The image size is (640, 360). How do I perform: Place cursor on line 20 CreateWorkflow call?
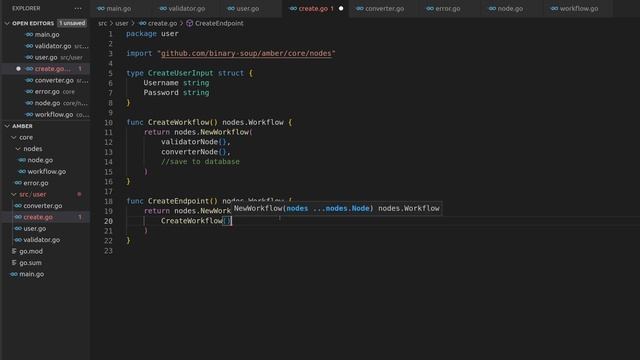click(x=196, y=221)
